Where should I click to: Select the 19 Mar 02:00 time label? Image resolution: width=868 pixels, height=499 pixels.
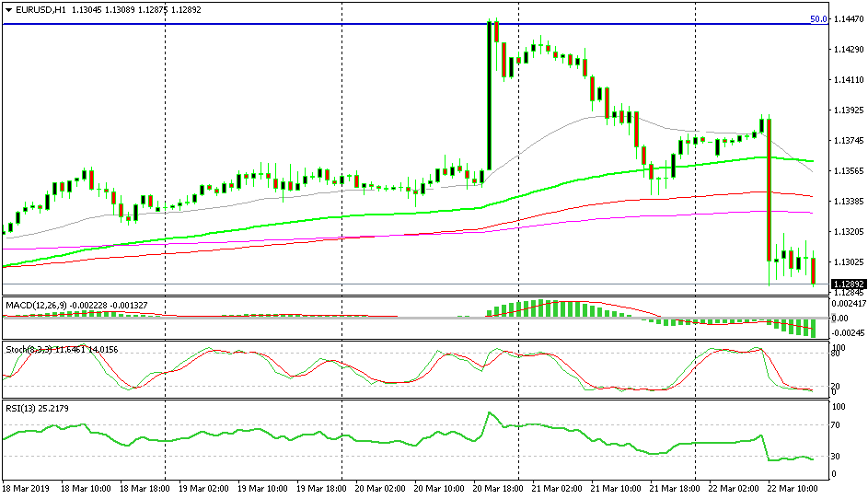point(203,489)
